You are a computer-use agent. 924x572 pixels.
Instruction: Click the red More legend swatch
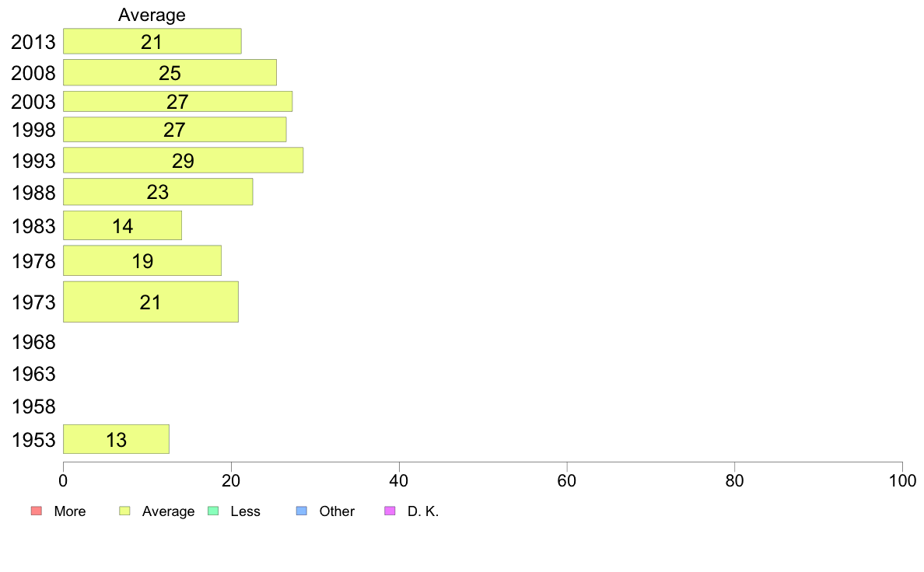tap(37, 511)
